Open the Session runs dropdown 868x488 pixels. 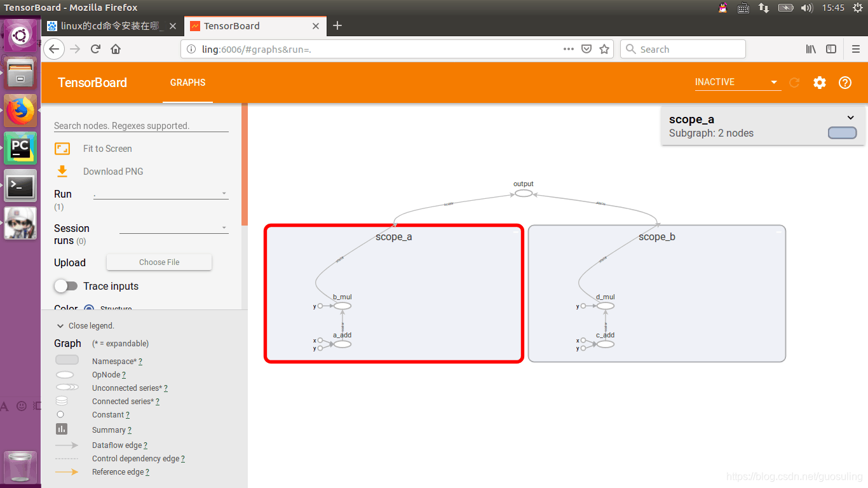point(174,227)
